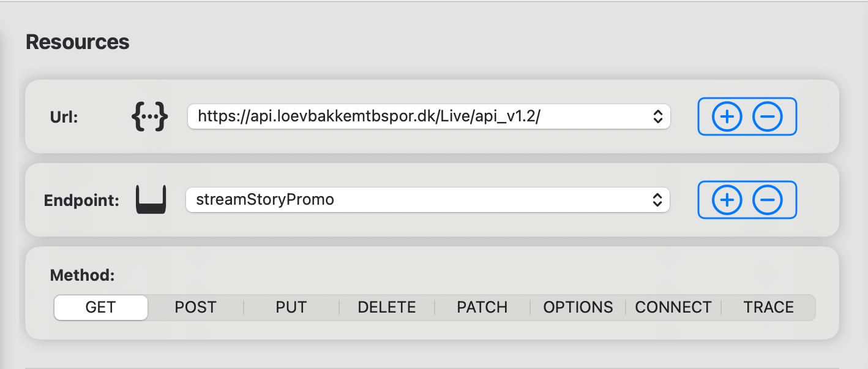Click the Endpoint chevron arrows
The image size is (868, 369).
click(657, 200)
